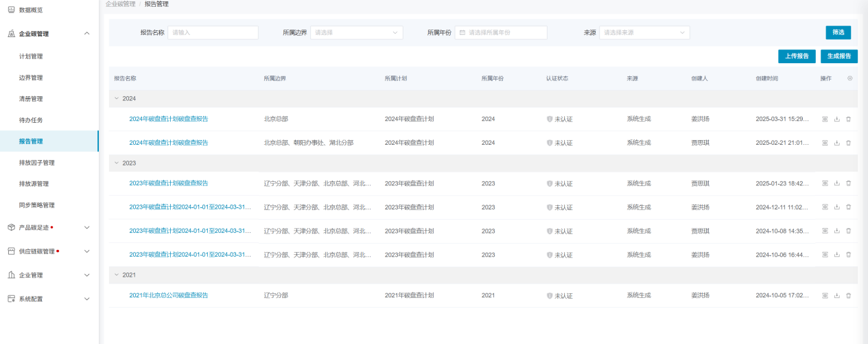Image resolution: width=868 pixels, height=344 pixels.
Task: Preview the 2023年碳盘查计划碳盘查报告 row
Action: 825,183
